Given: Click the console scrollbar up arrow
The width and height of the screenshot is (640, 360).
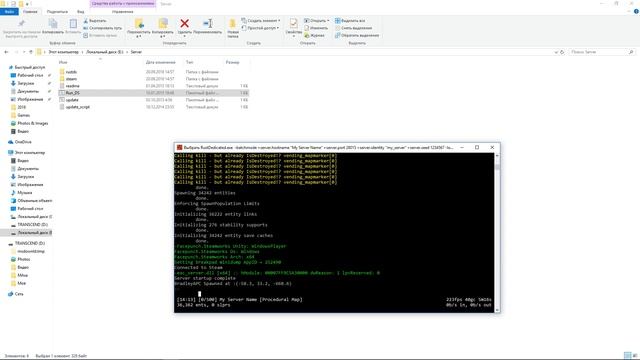Looking at the screenshot, I should (497, 156).
